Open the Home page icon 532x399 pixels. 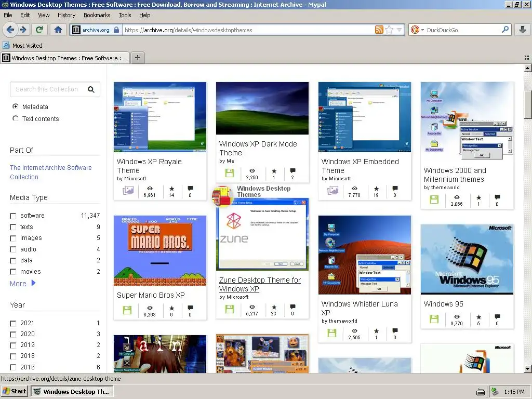pyautogui.click(x=58, y=30)
